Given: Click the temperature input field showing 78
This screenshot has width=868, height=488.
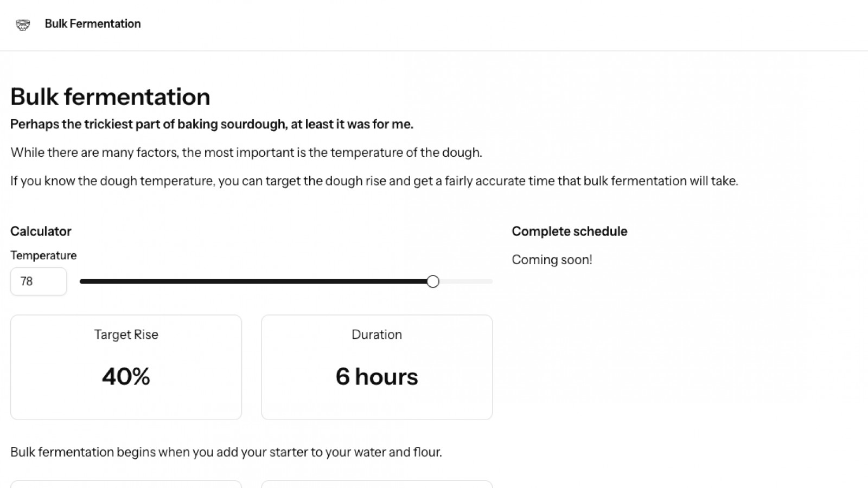Looking at the screenshot, I should coord(39,281).
